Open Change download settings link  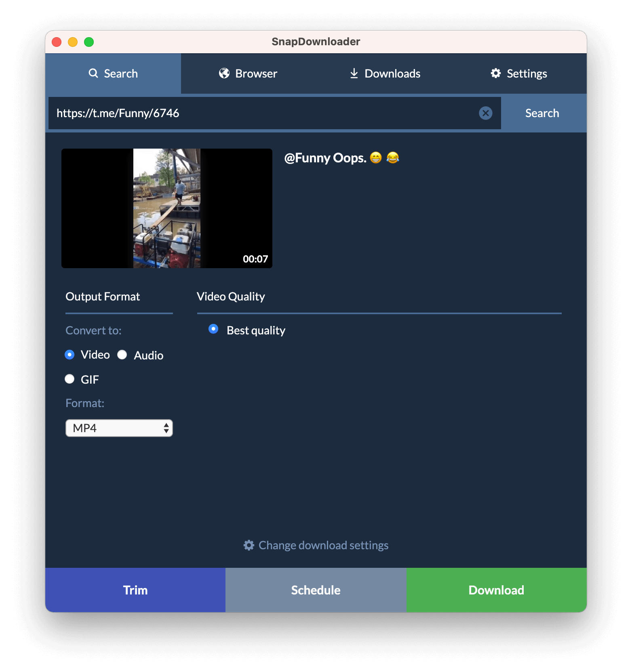(316, 545)
